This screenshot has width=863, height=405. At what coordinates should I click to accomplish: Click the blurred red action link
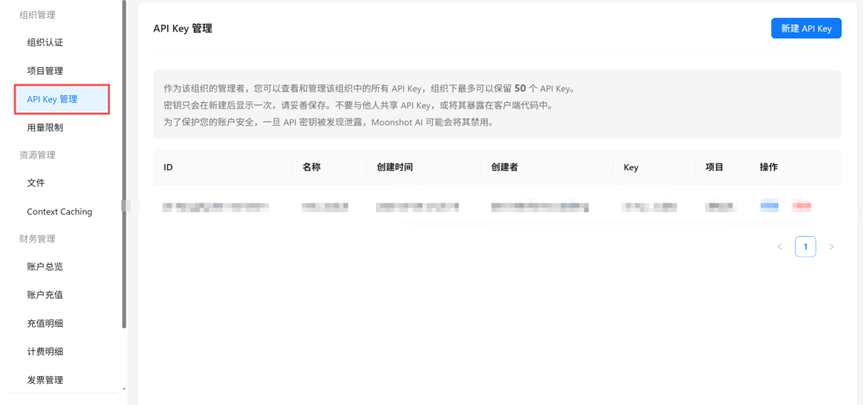pyautogui.click(x=802, y=206)
